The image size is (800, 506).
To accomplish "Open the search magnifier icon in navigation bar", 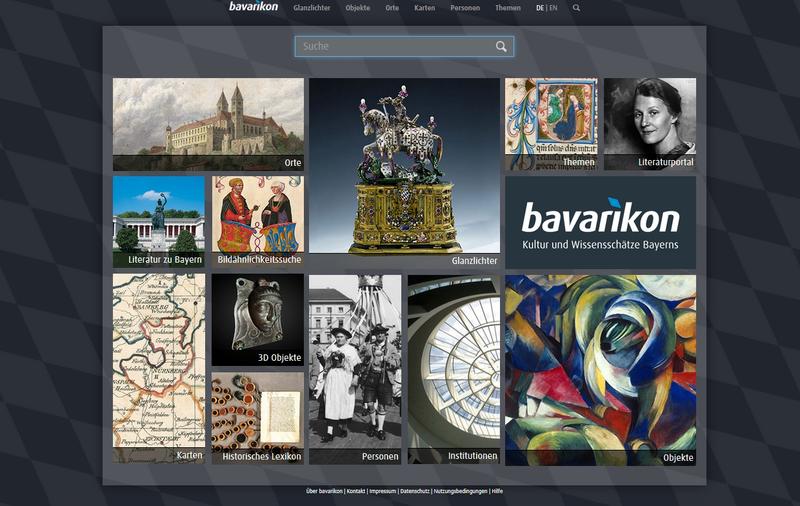I will tap(576, 8).
